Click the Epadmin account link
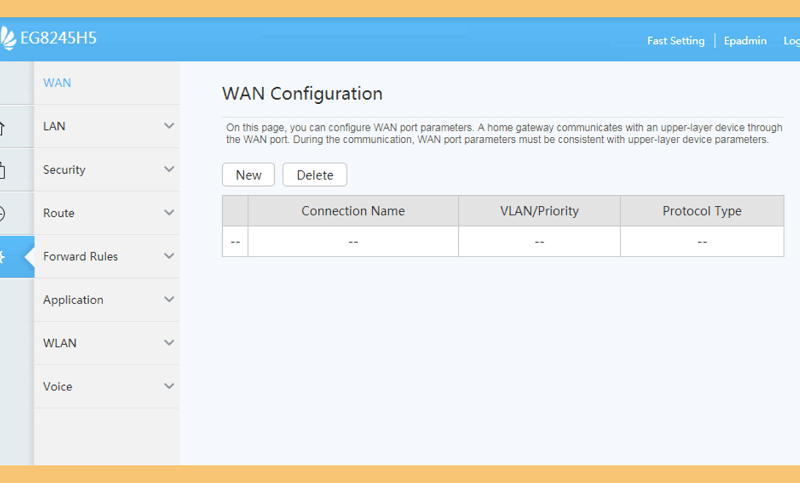This screenshot has width=800, height=483. (745, 41)
